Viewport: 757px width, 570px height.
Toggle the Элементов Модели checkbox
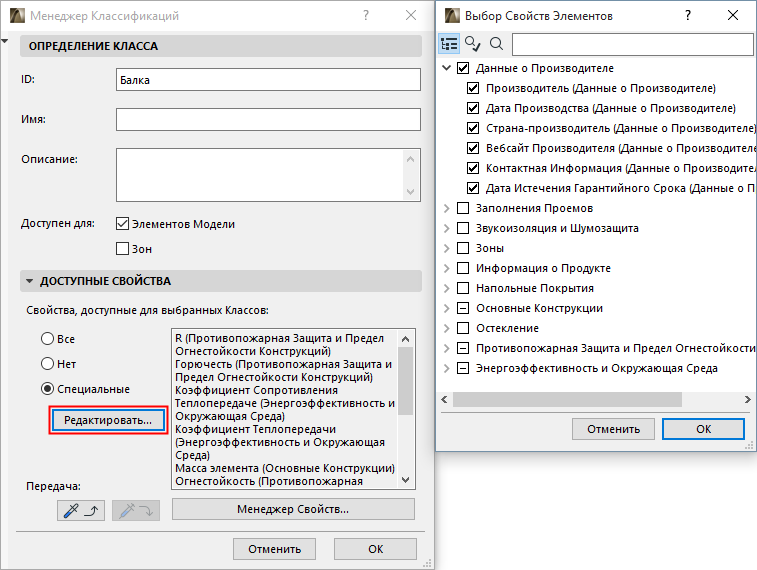pyautogui.click(x=124, y=224)
